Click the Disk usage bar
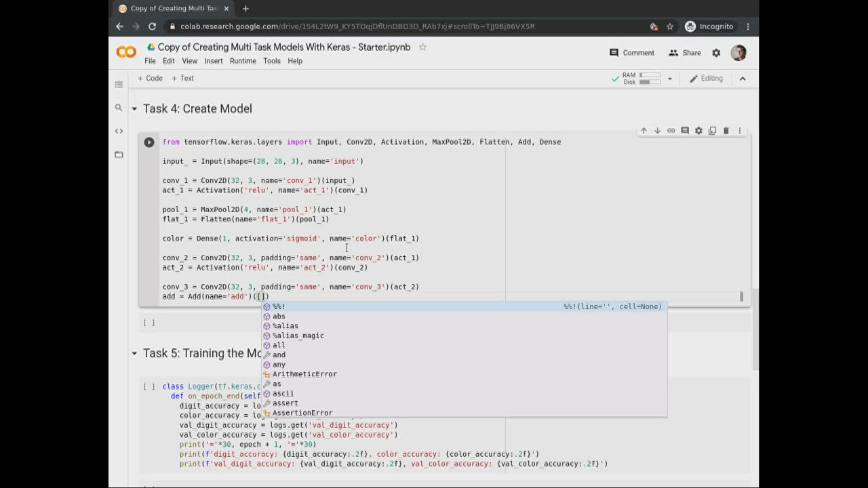 pos(650,82)
